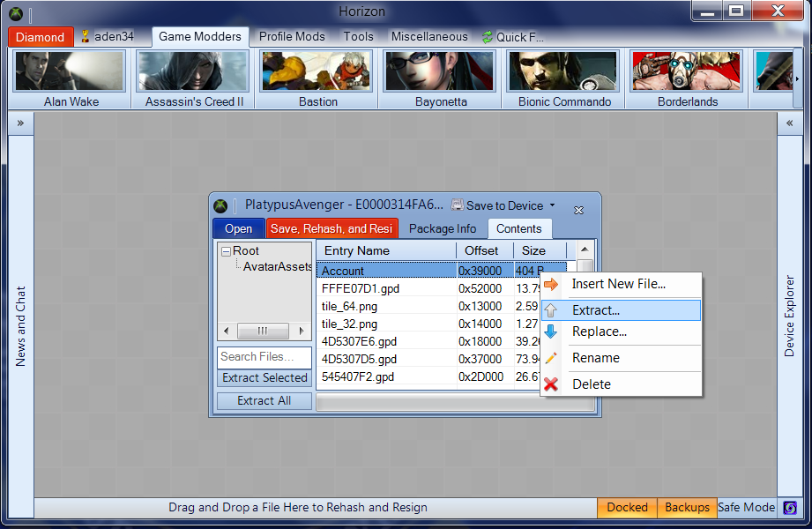
Task: Collapse the Root tree node
Action: coord(226,251)
